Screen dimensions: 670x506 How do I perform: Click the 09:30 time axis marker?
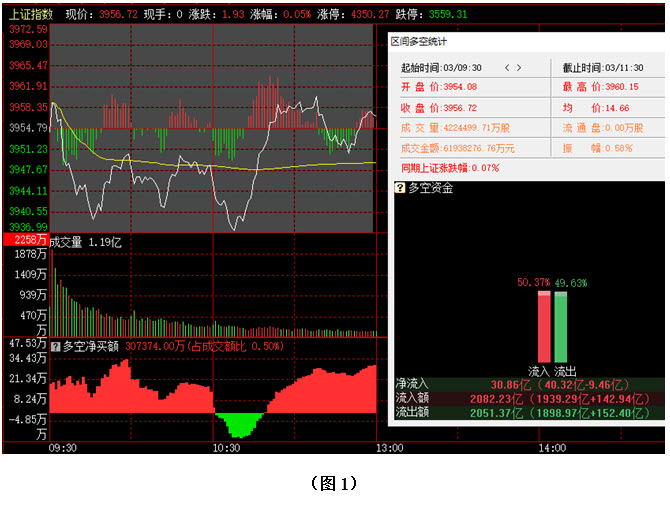click(63, 449)
